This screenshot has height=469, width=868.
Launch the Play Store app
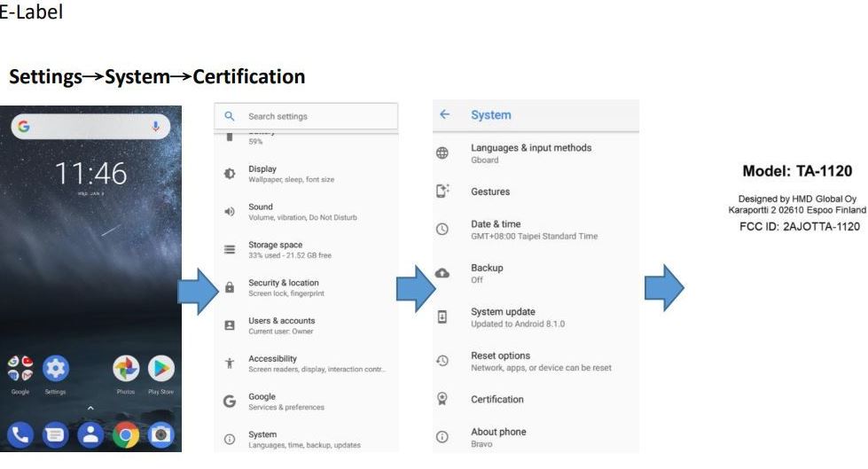161,368
